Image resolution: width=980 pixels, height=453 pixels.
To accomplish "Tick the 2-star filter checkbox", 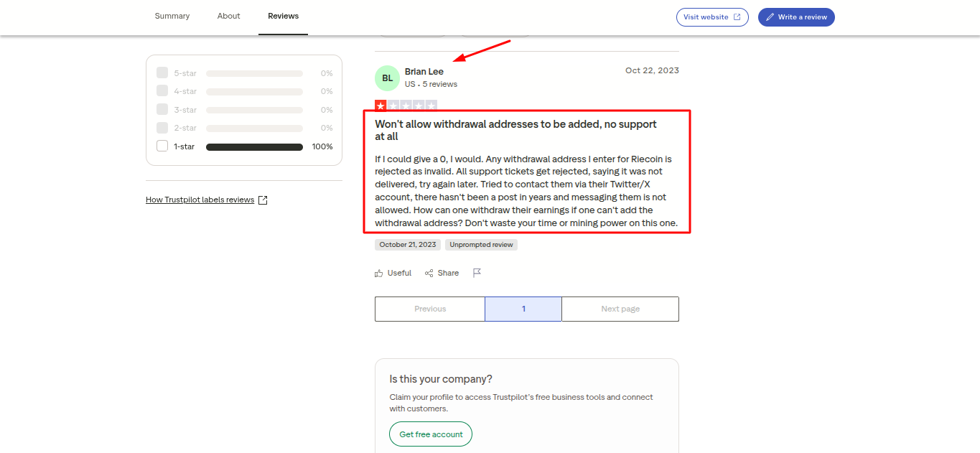I will pos(162,128).
